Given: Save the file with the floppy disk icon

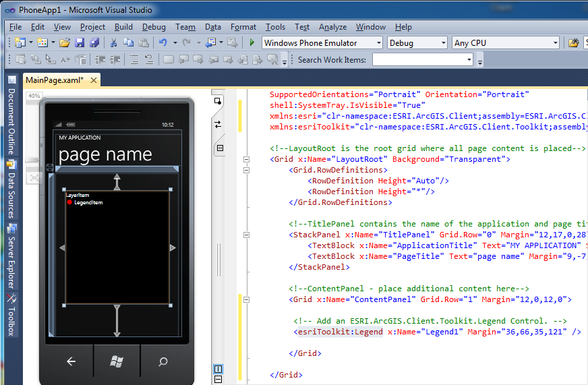Looking at the screenshot, I should pyautogui.click(x=80, y=42).
